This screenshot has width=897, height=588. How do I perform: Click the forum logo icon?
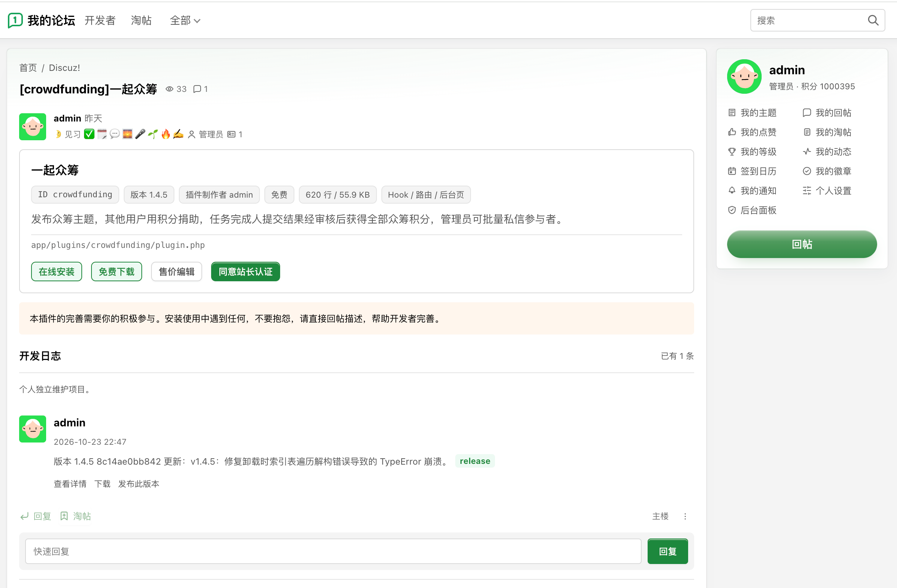[15, 20]
